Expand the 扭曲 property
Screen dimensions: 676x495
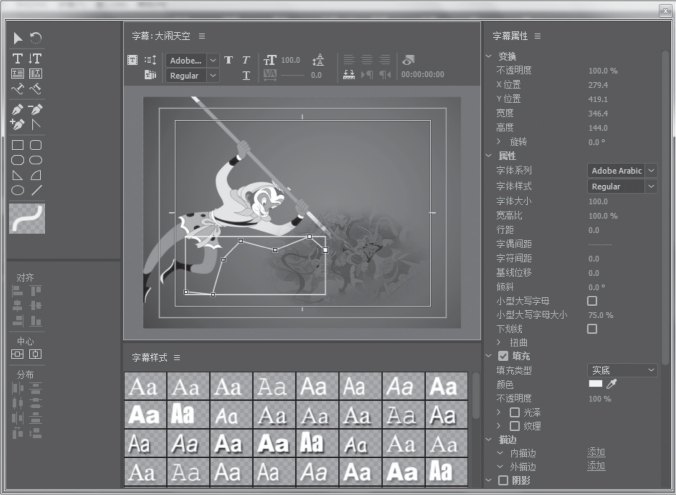coord(499,341)
